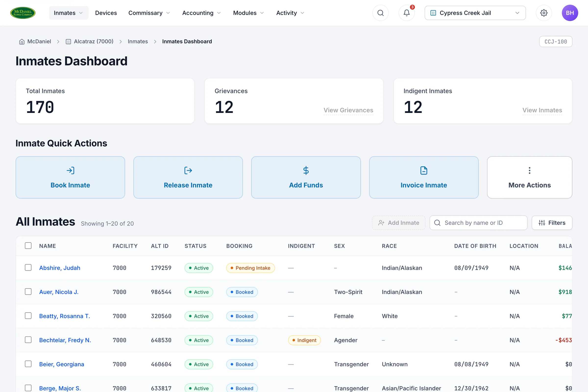Image resolution: width=588 pixels, height=392 pixels.
Task: Open the View Inmates link
Action: 542,110
